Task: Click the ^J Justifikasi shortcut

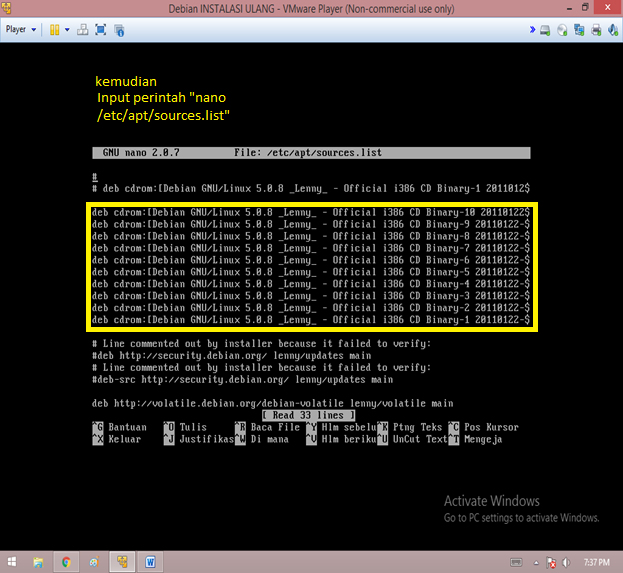Action: click(x=199, y=439)
